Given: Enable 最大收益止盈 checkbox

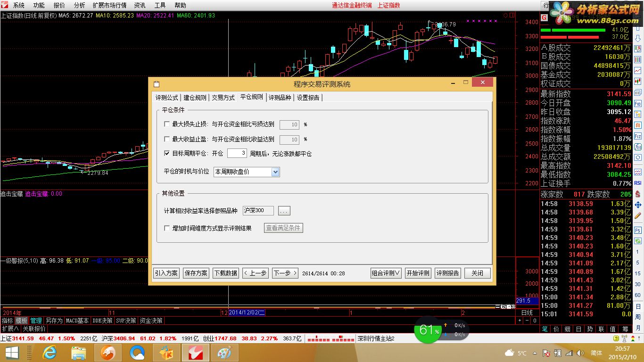Looking at the screenshot, I should (166, 139).
